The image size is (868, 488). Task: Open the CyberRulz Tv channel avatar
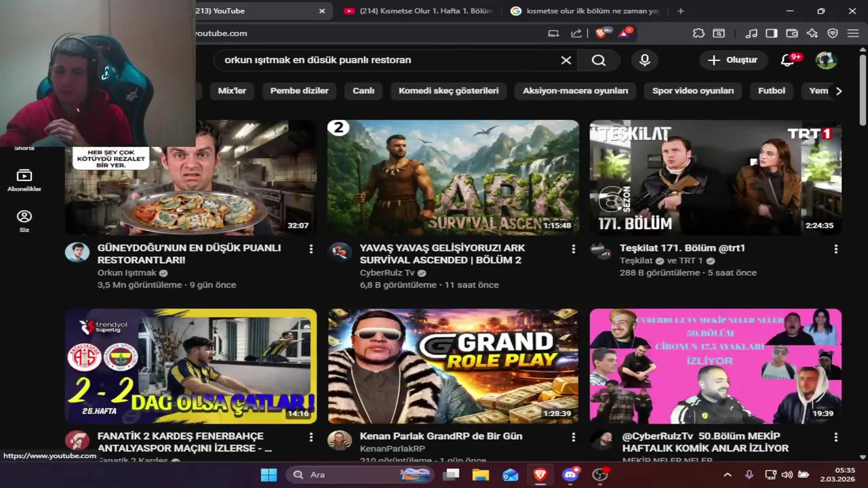coord(340,252)
